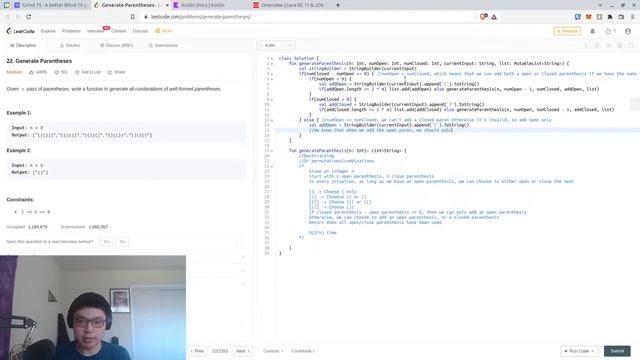Open a new browser tab
640x360 pixels.
338,5
